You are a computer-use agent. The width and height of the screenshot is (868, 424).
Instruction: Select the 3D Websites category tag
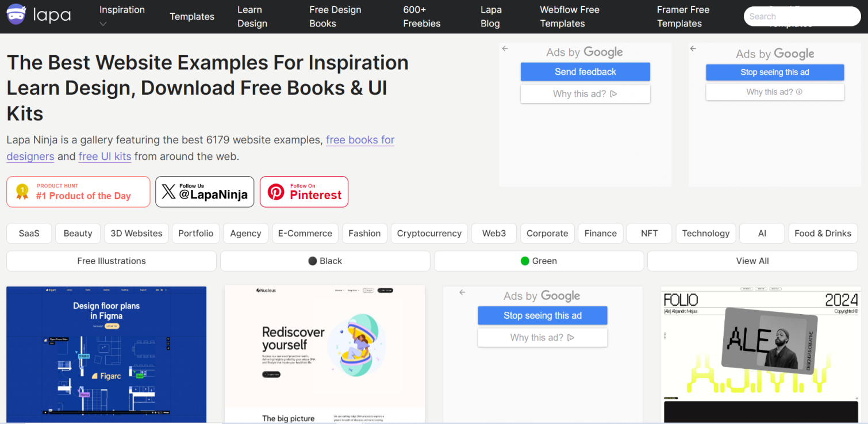pyautogui.click(x=136, y=234)
